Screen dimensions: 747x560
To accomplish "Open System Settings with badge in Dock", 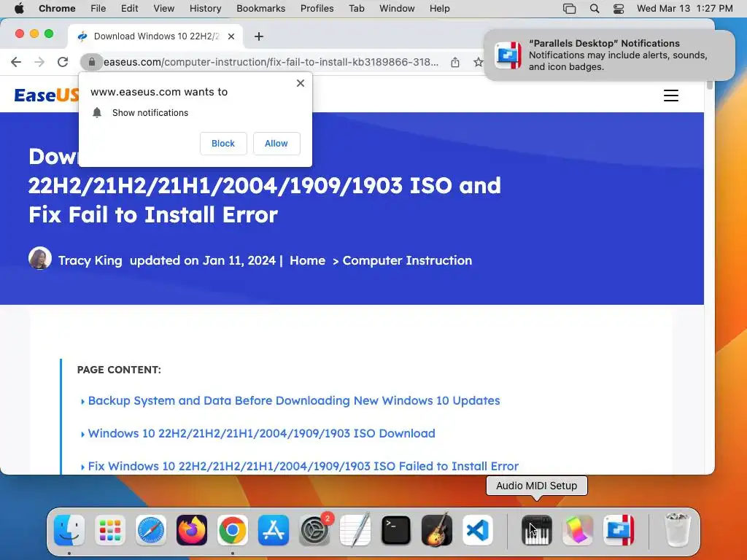I will [315, 530].
